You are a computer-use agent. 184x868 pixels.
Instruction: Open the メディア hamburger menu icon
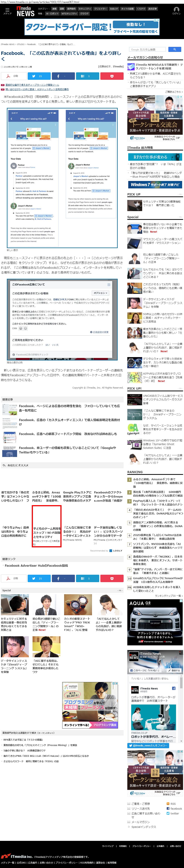point(7,11)
